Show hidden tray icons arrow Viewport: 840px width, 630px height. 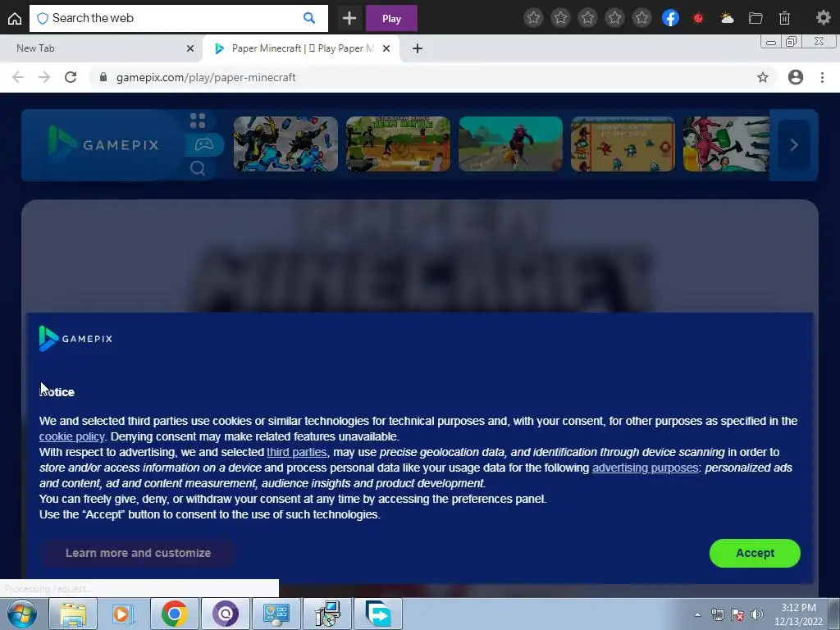[x=697, y=614]
